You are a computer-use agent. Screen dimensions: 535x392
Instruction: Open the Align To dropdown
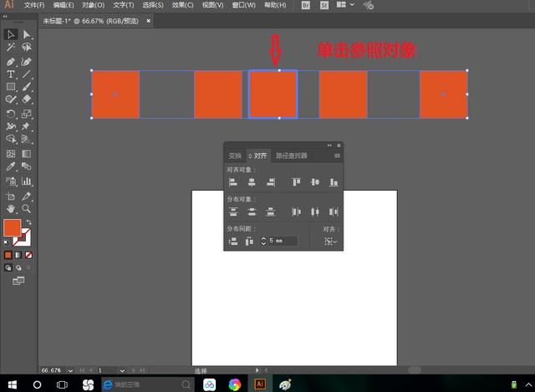[x=330, y=242]
